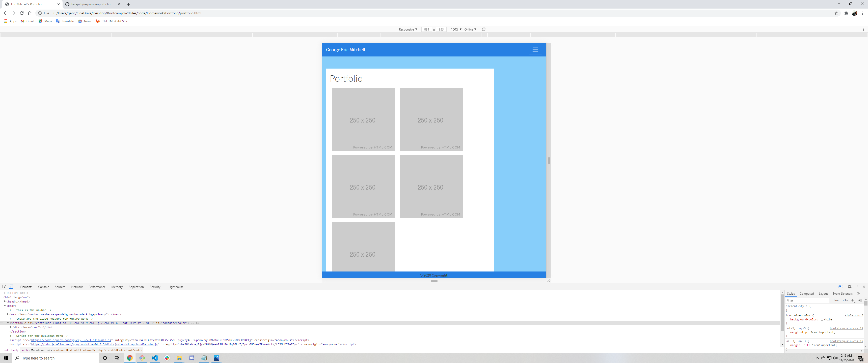Click the styles Filter input field
This screenshot has width=868, height=363.
[807, 300]
